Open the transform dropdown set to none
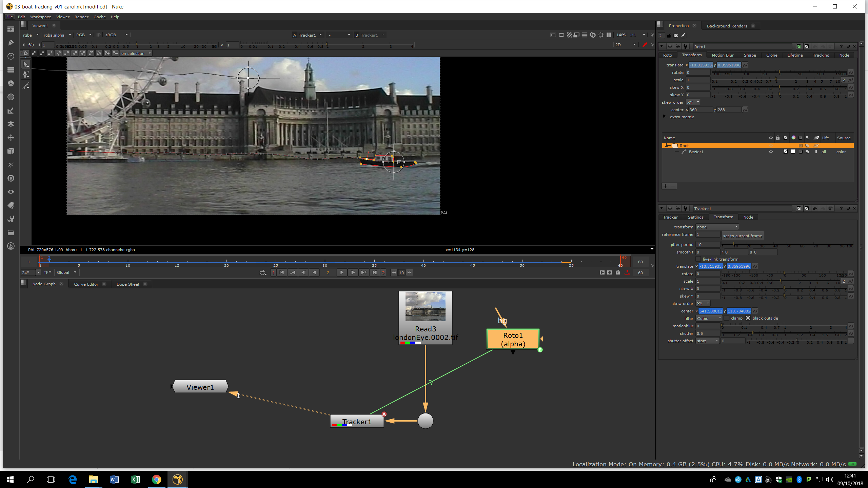Viewport: 868px width, 488px height. tap(717, 227)
